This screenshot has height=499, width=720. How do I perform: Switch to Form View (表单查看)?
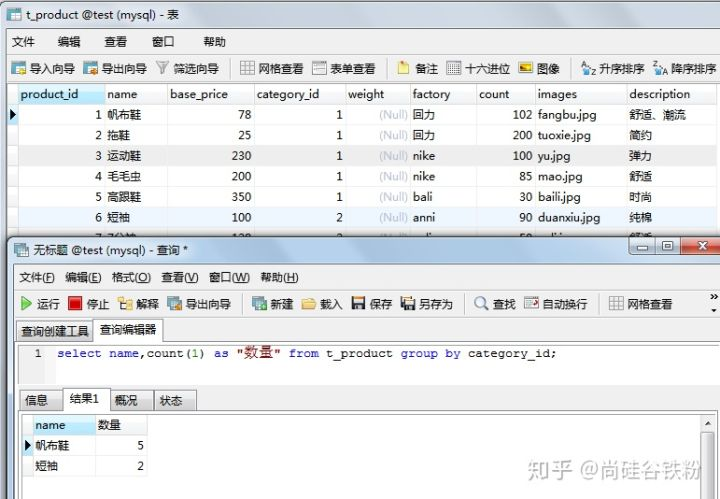[x=343, y=68]
